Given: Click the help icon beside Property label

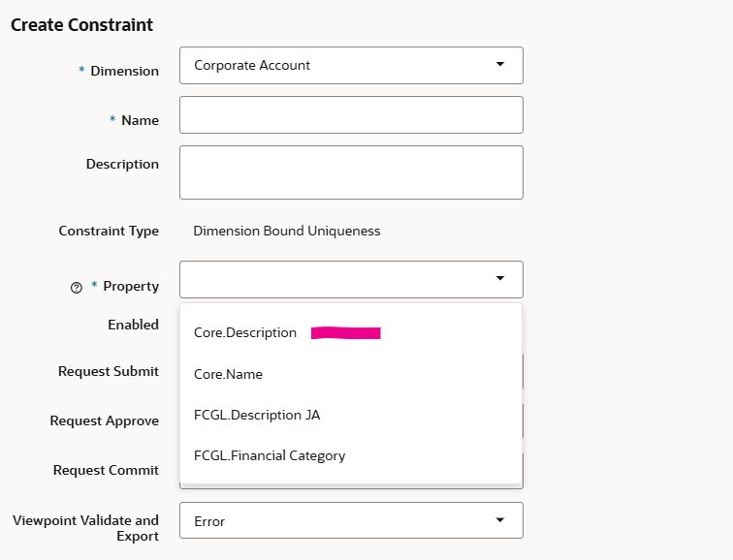Looking at the screenshot, I should pyautogui.click(x=77, y=287).
